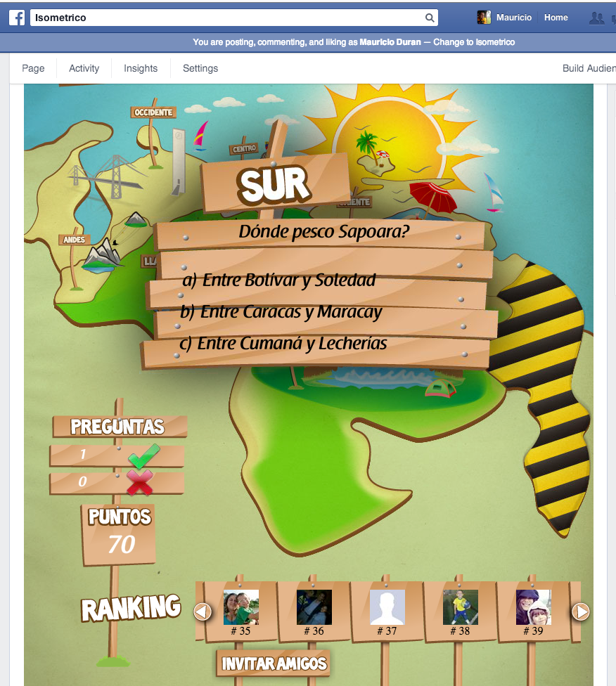This screenshot has width=616, height=686.
Task: Open the rank #35 player thumbnail
Action: click(x=240, y=607)
